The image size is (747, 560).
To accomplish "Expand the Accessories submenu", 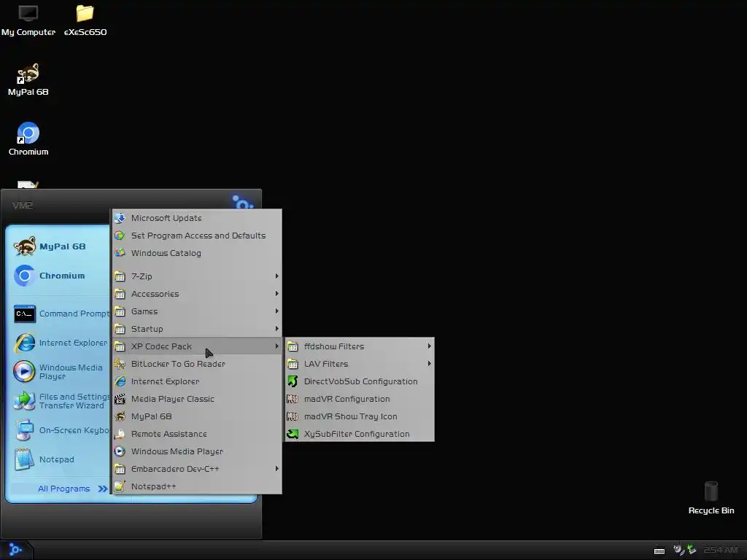I will [x=197, y=294].
